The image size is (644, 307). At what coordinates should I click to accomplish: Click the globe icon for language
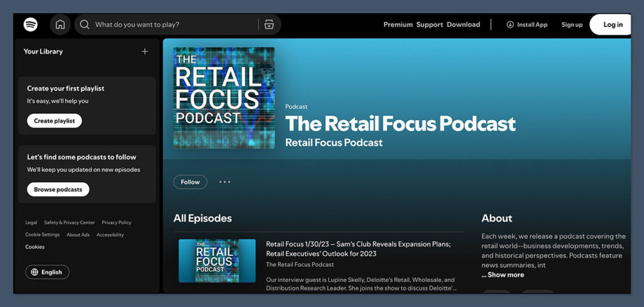point(34,272)
